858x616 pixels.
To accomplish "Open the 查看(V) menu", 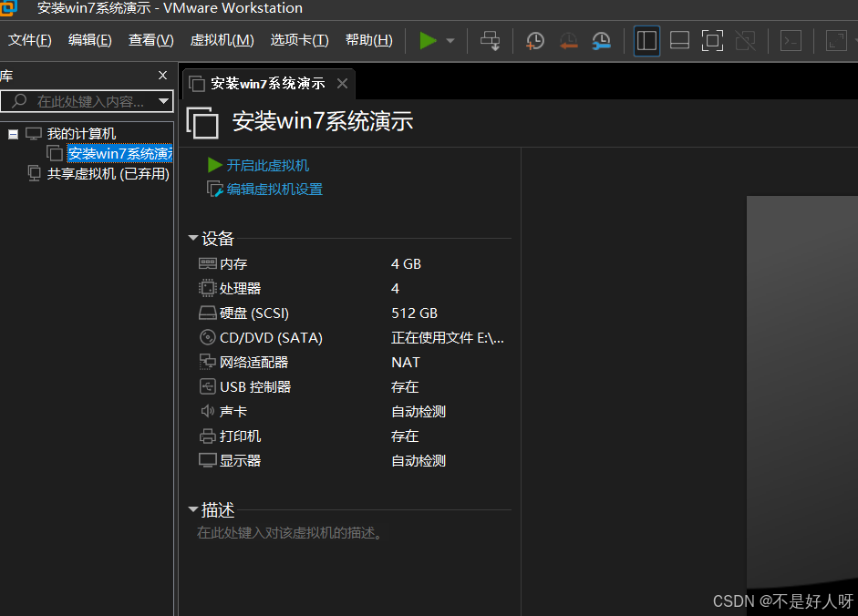I will tap(150, 40).
